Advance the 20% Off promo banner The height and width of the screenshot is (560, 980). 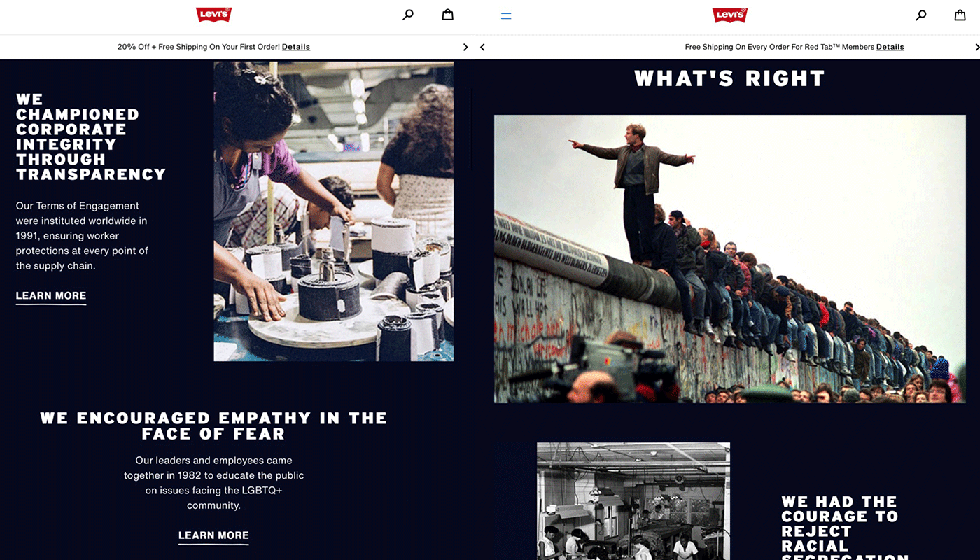(x=465, y=47)
